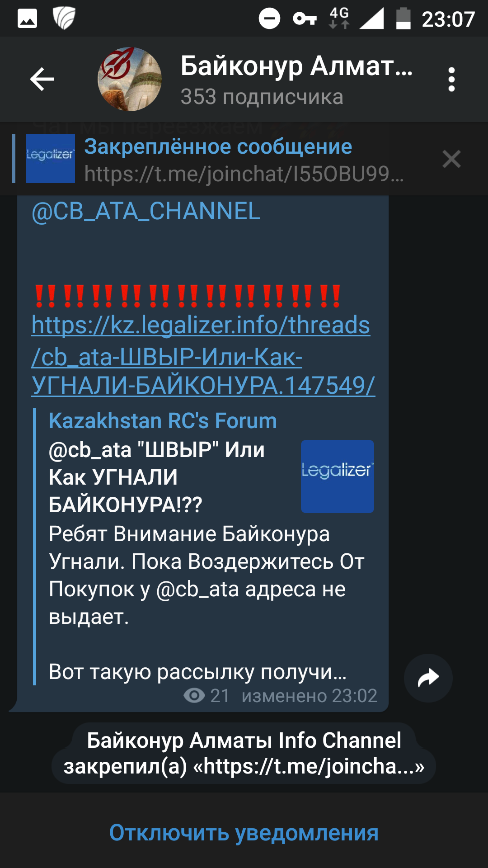Image resolution: width=488 pixels, height=868 pixels.
Task: Open the Байконур Алматы channel avatar
Action: click(x=130, y=79)
